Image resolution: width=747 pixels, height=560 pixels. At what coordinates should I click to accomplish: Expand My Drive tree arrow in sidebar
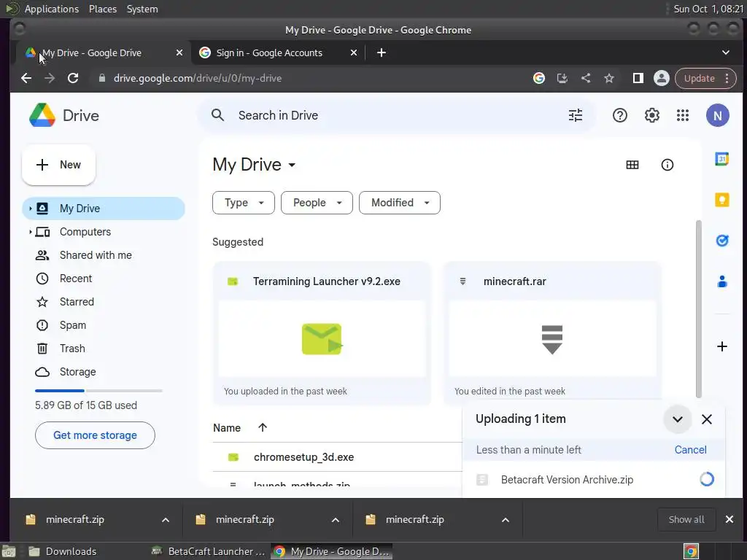tap(30, 208)
